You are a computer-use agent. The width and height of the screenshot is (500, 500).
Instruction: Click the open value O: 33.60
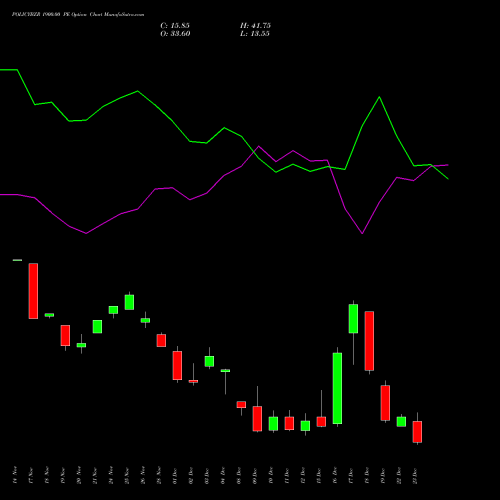click(175, 34)
